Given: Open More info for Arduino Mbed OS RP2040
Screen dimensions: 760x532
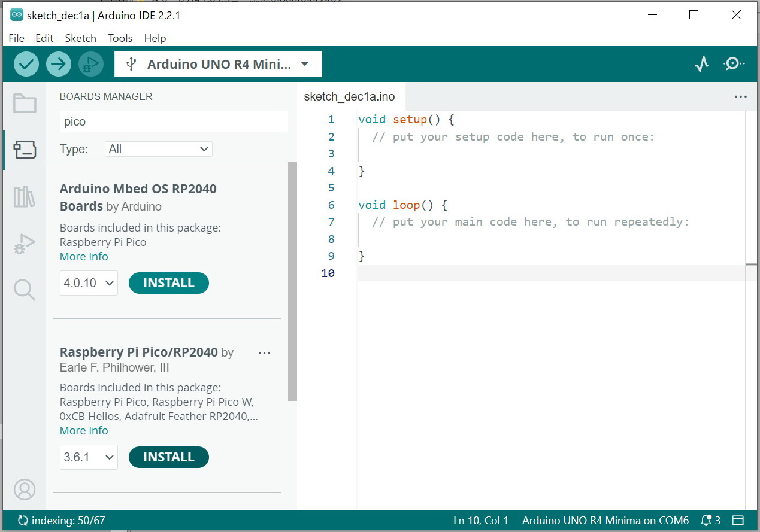Looking at the screenshot, I should click(x=84, y=257).
